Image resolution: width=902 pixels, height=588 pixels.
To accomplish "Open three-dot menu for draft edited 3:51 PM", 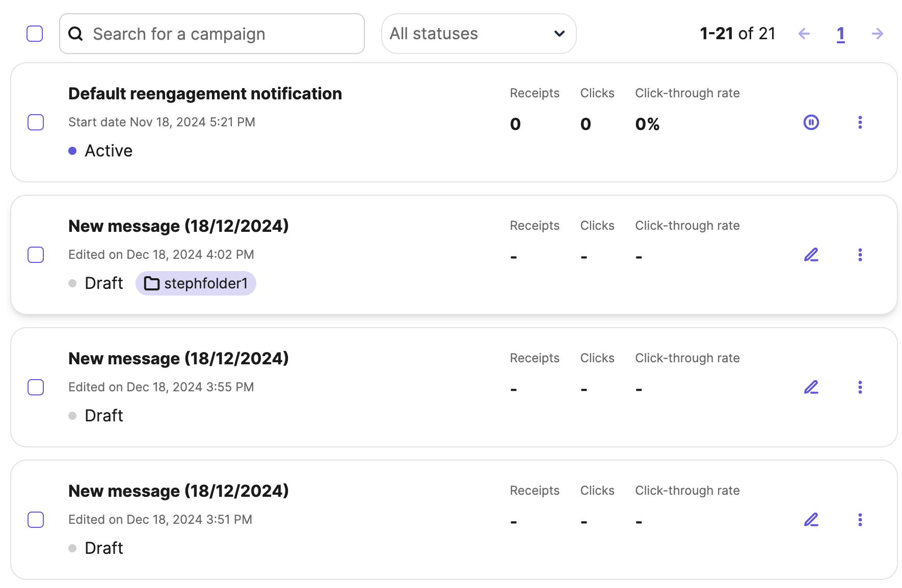I will click(860, 520).
